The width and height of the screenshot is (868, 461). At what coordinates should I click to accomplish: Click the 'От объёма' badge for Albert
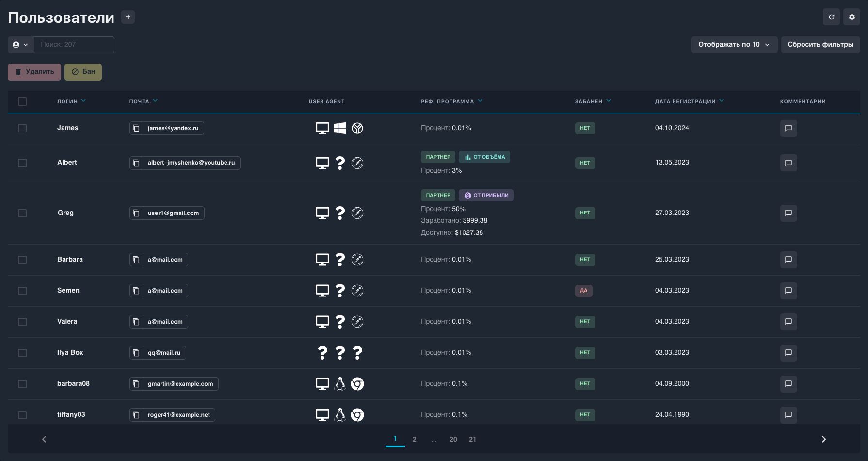[484, 157]
